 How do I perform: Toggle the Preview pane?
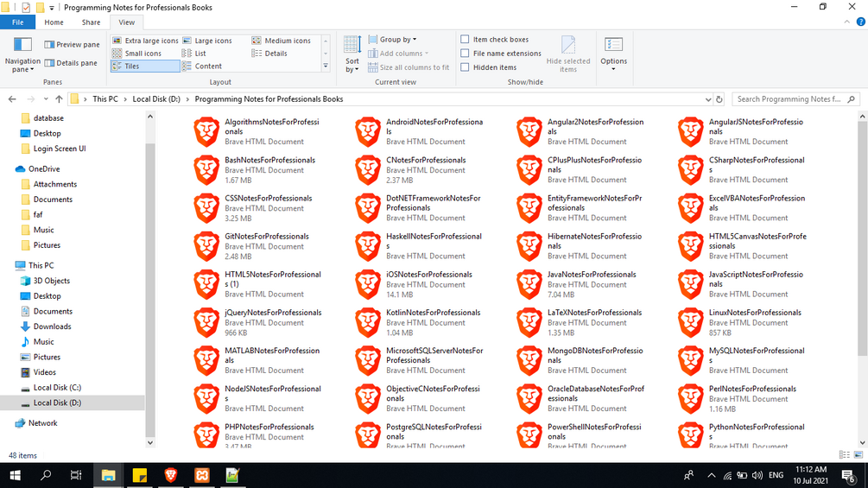click(x=72, y=44)
